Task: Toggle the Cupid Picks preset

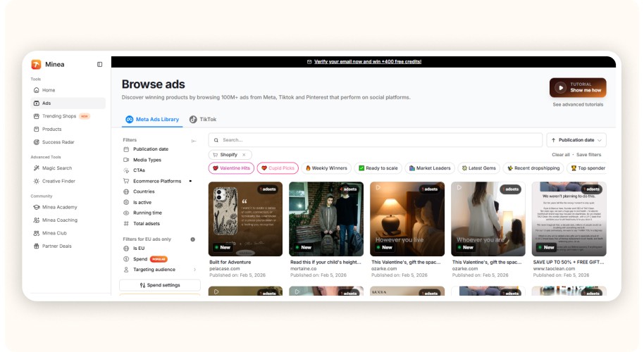Action: pos(278,168)
